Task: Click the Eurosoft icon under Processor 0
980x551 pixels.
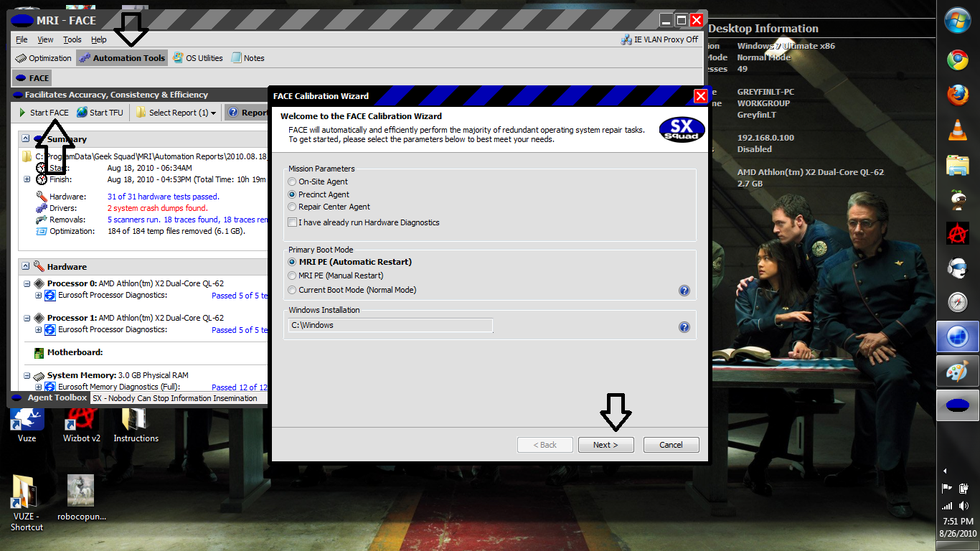Action: (x=50, y=296)
